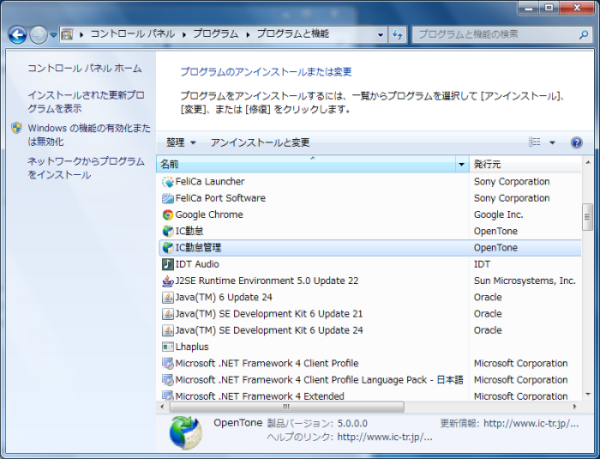Select the Lhaplus program icon
The image size is (600, 459).
click(168, 347)
